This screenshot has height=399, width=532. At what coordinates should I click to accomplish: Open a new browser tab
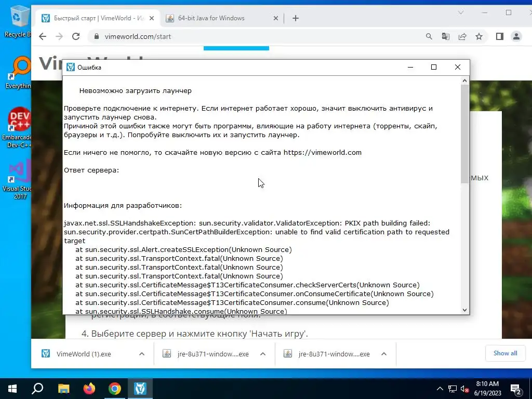(x=296, y=18)
